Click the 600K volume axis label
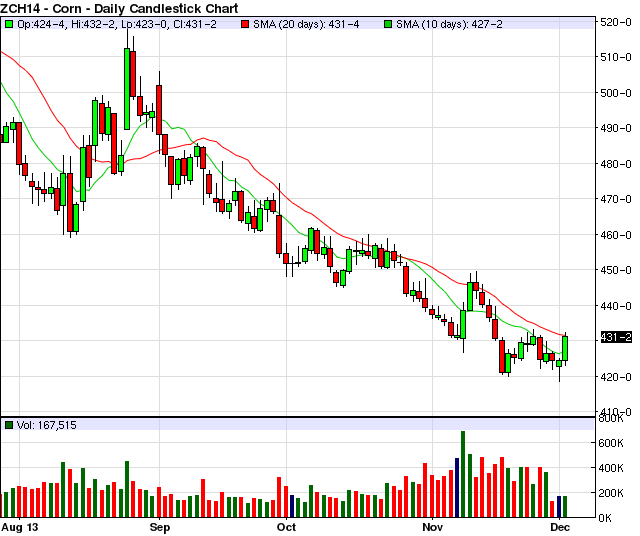This screenshot has height=536, width=640. pos(611,443)
